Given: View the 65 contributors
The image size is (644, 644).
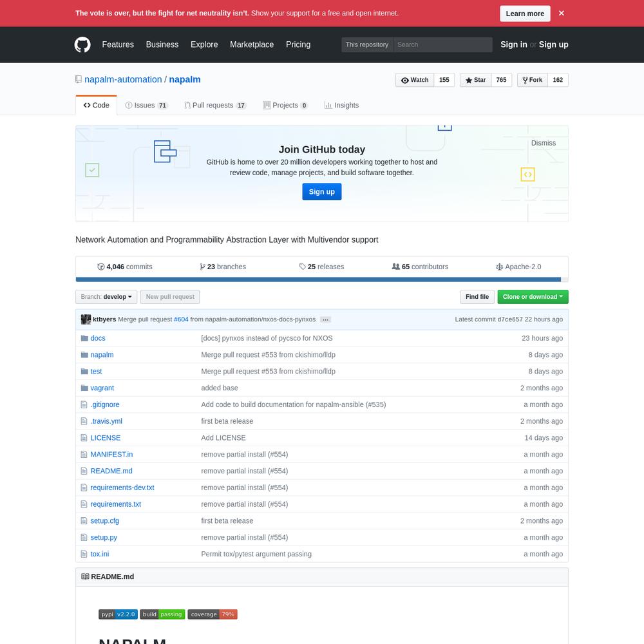Looking at the screenshot, I should click(x=420, y=267).
